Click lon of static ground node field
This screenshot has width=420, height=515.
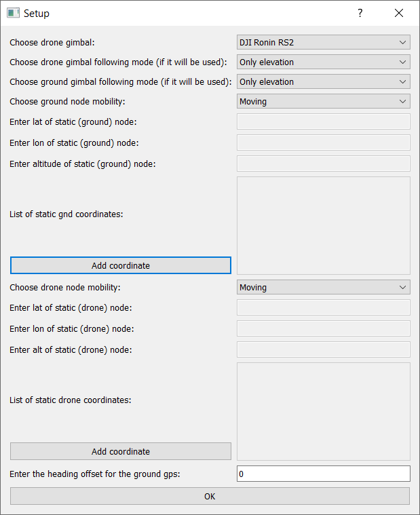pyautogui.click(x=323, y=142)
